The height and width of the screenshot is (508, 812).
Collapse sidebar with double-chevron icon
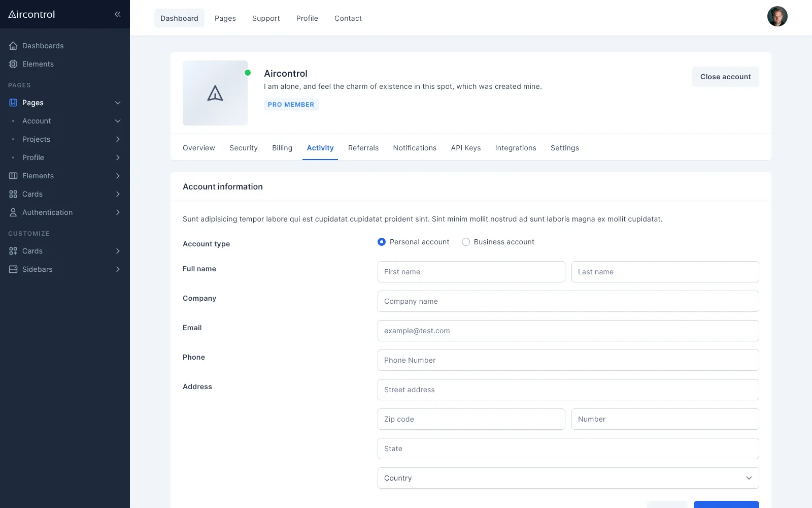tap(118, 14)
